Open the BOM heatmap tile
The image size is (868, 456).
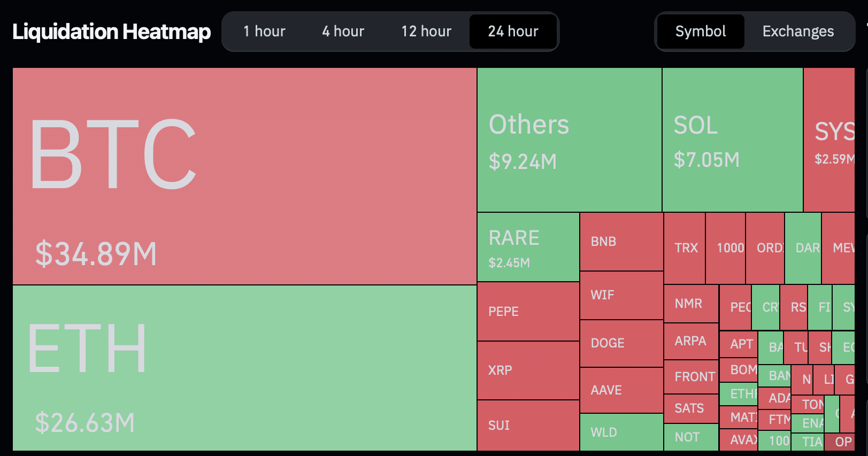(739, 370)
